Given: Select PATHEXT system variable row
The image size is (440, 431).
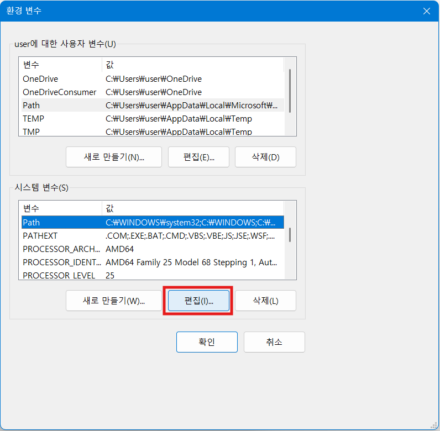Looking at the screenshot, I should coord(153,236).
